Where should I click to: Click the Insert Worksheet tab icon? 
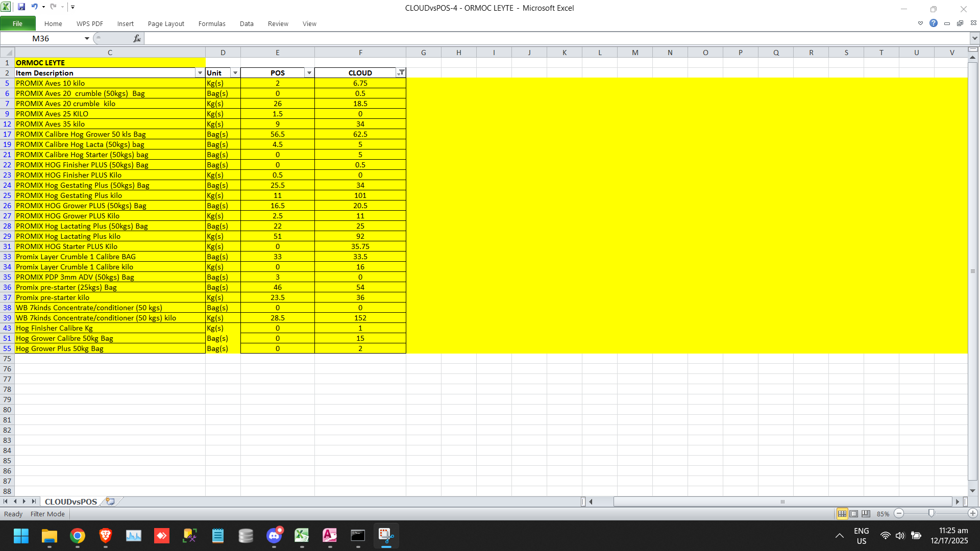[x=110, y=502]
